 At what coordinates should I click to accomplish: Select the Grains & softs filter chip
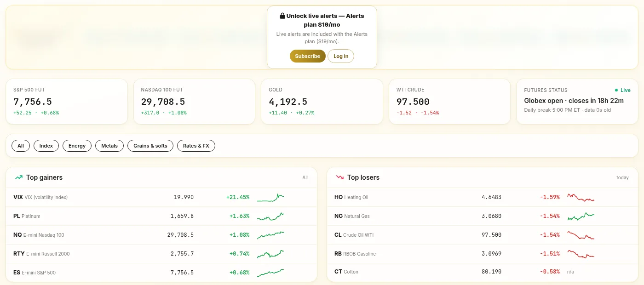click(150, 146)
